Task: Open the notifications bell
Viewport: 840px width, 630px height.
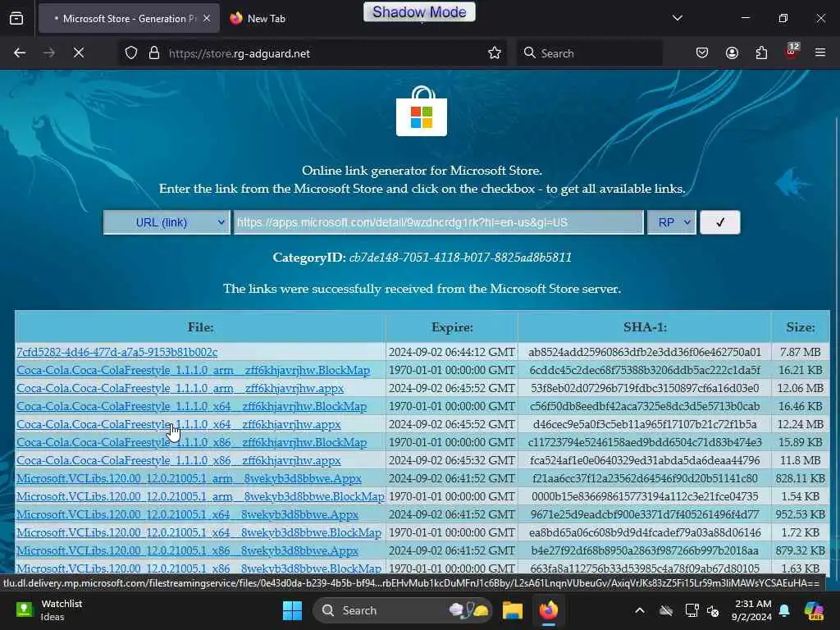Action: (784, 610)
